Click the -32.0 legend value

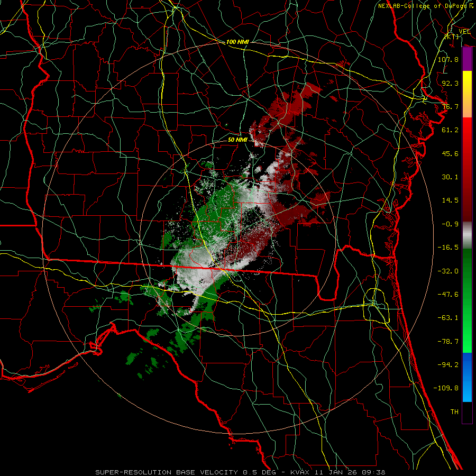pyautogui.click(x=448, y=271)
